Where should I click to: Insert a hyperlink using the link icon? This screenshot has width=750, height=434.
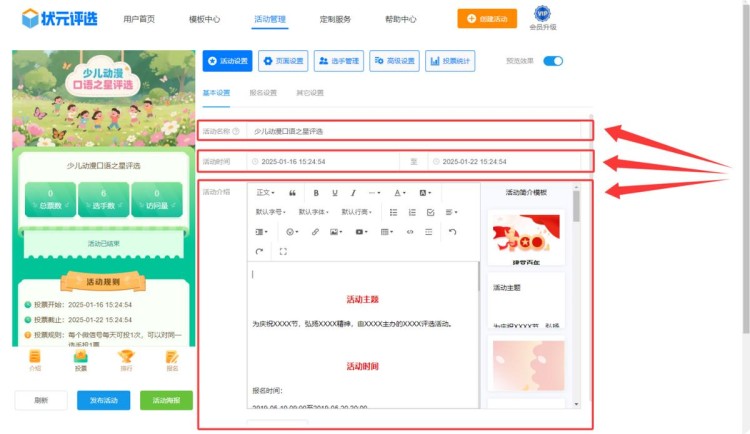coord(315,232)
